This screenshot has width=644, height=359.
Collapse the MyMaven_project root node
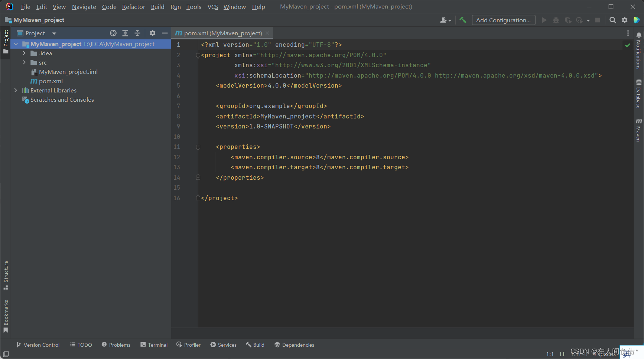16,44
